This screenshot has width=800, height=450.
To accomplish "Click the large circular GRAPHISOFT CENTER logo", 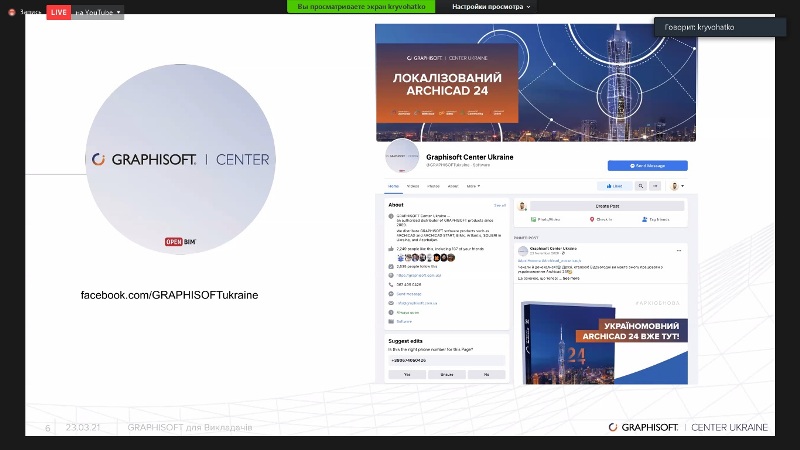I will point(180,159).
